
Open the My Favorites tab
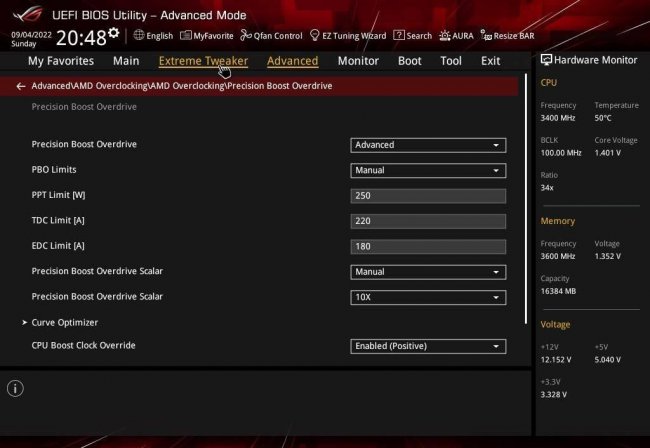pos(61,61)
